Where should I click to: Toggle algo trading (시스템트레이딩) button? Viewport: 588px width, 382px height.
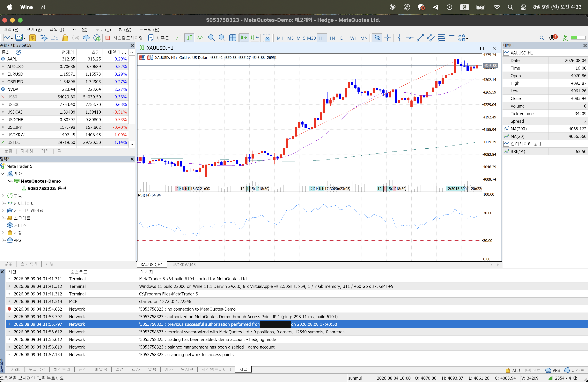[x=124, y=38]
